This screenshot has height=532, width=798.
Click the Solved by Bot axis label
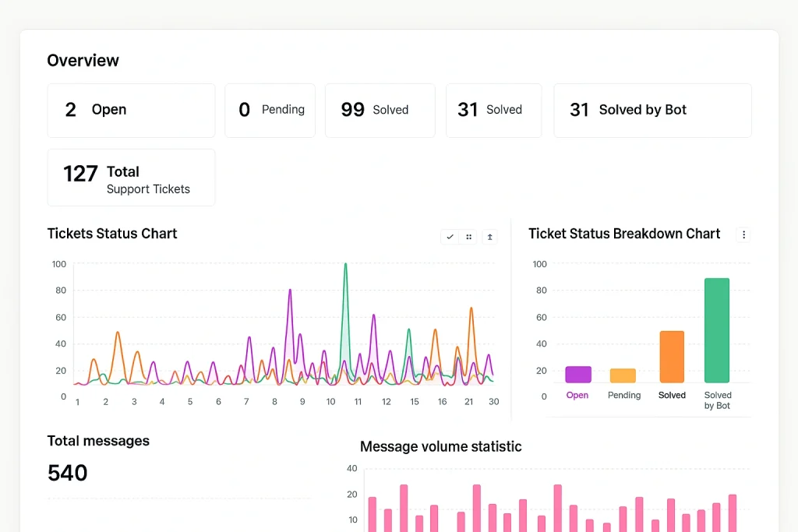coord(718,400)
